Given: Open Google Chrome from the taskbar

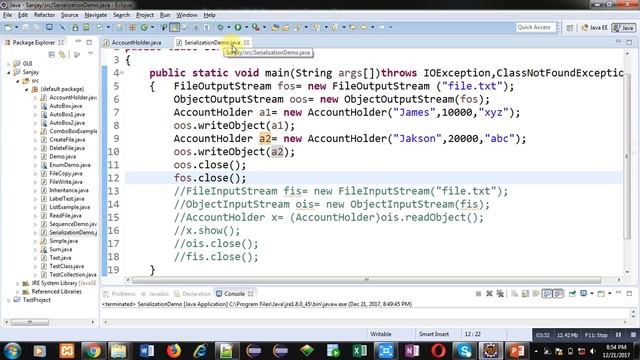Looking at the screenshot, I should (x=93, y=351).
